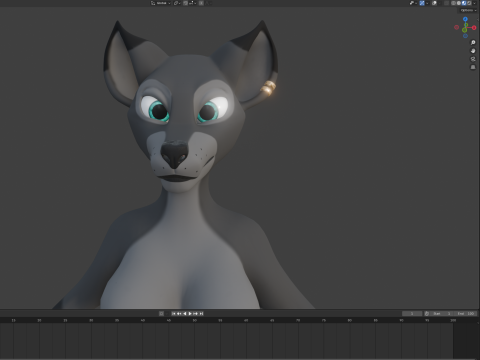Play the animation forward
480x360 pixels.
pos(190,313)
